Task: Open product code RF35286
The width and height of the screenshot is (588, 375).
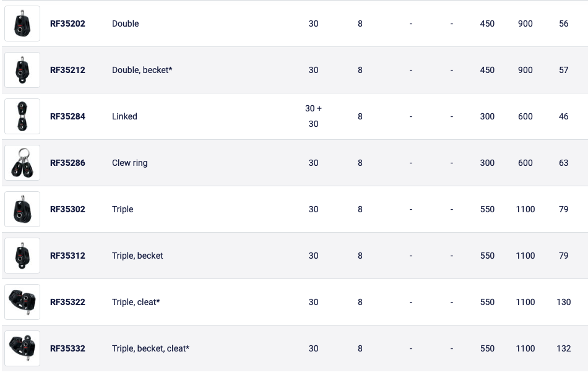Action: click(67, 163)
